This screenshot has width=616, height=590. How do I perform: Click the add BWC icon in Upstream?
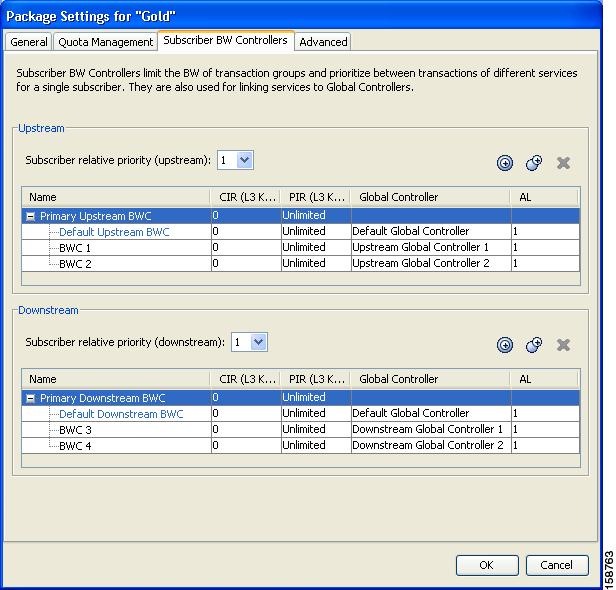point(505,163)
